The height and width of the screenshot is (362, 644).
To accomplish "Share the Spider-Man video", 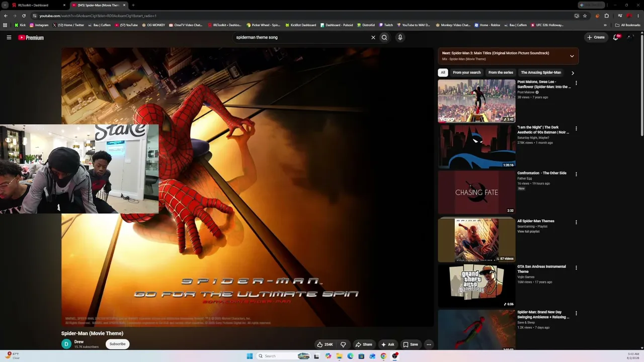I will click(x=364, y=344).
